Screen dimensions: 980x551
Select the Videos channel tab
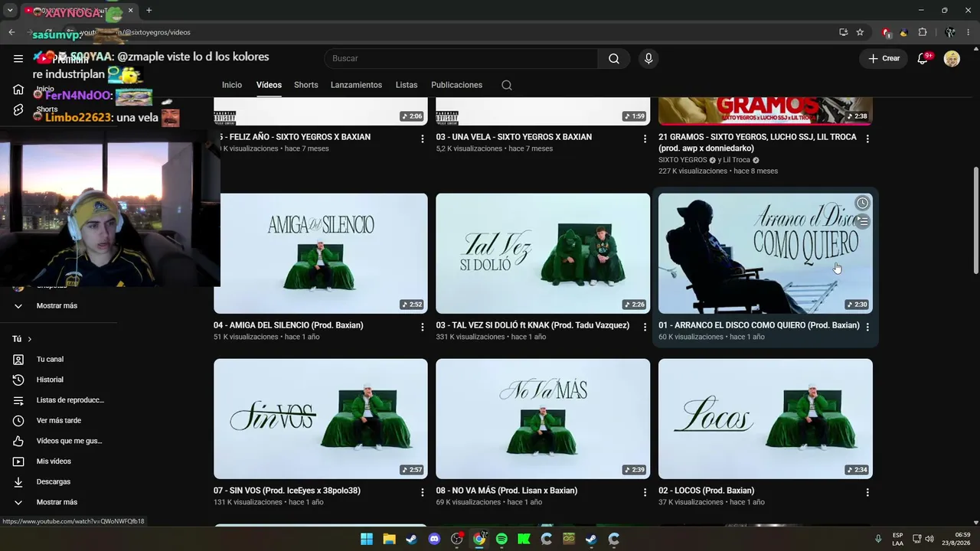point(269,85)
